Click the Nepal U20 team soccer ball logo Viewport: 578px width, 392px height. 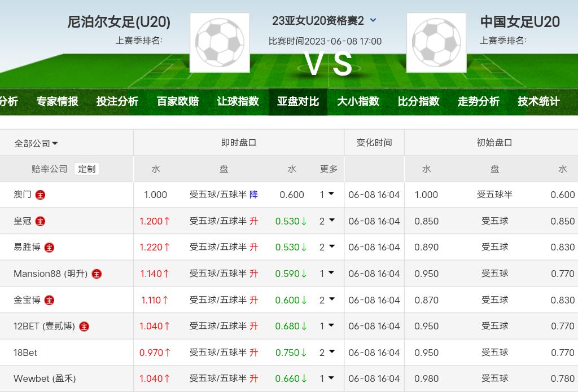pyautogui.click(x=220, y=43)
